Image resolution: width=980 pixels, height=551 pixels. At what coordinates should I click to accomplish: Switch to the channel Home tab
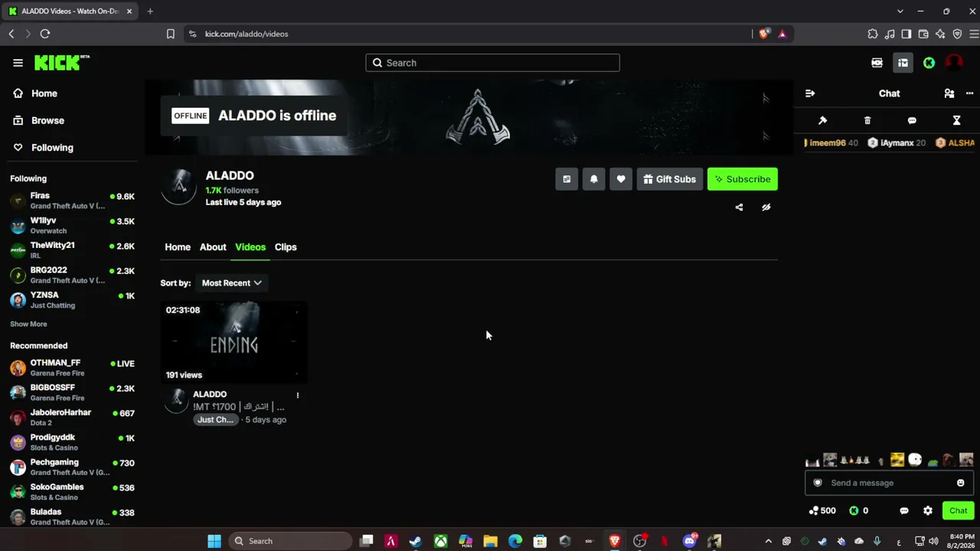(x=178, y=247)
